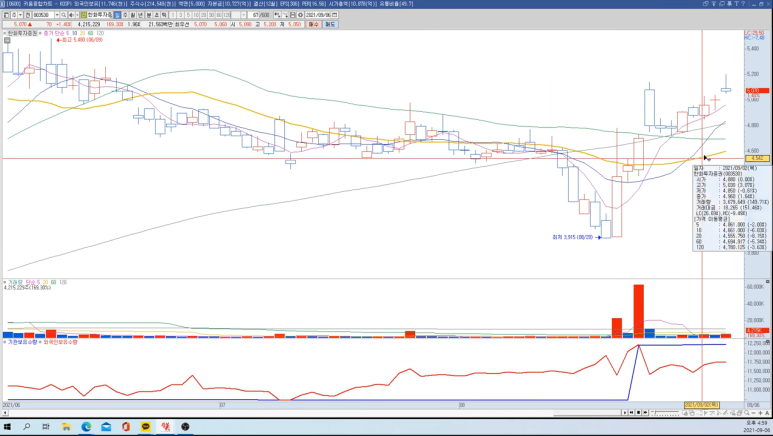Screen dimensions: 773x436
Task: Click the stop button in playback controls
Action: (638, 412)
